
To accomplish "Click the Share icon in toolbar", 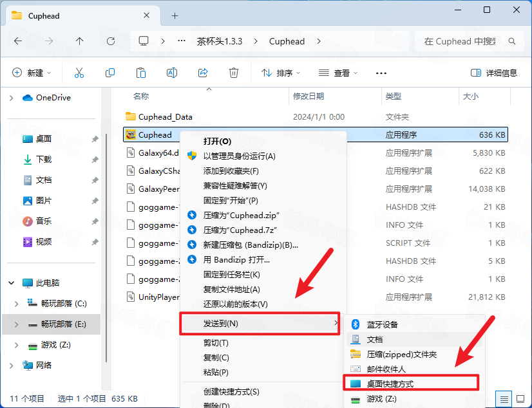I will tap(202, 73).
